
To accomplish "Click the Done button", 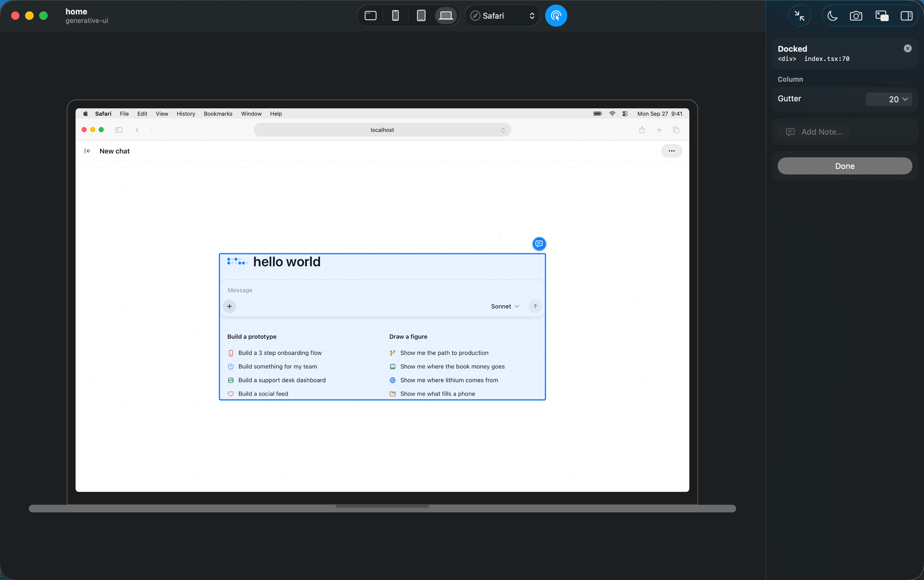I will [845, 166].
